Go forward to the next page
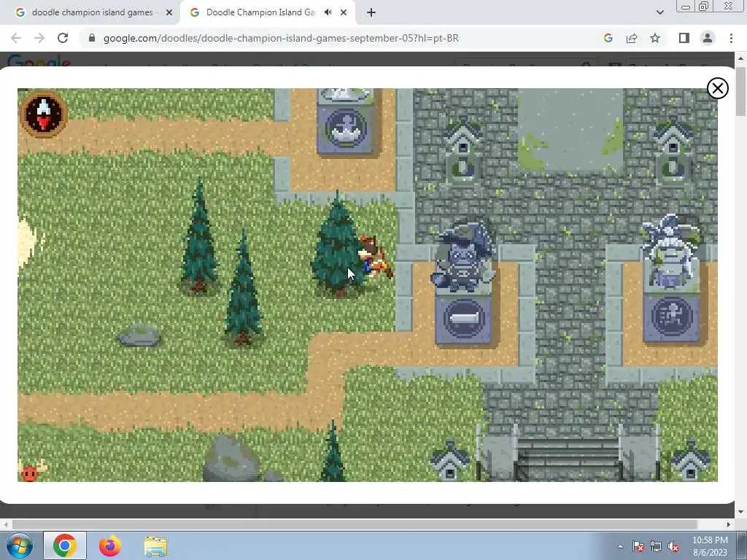The image size is (747, 560). point(39,38)
